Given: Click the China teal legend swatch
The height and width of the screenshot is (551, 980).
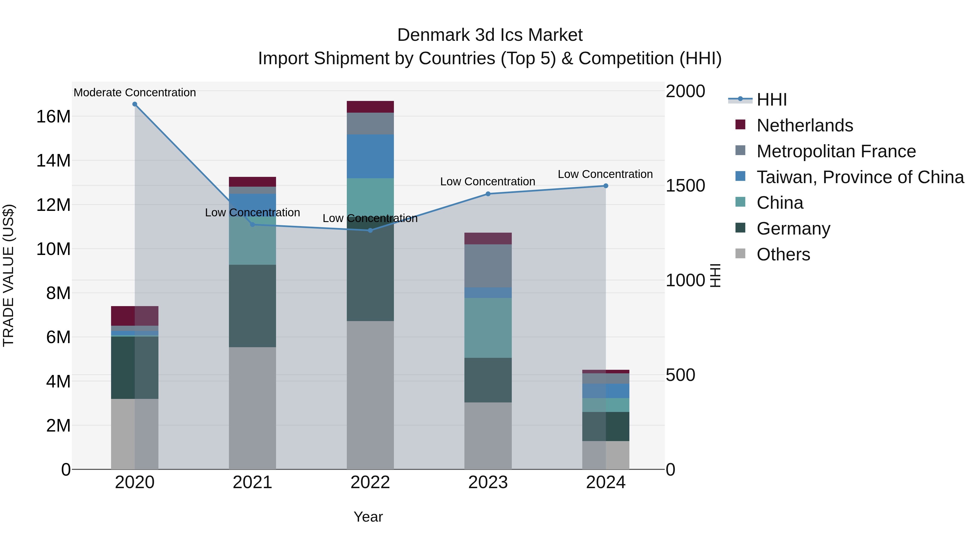Looking at the screenshot, I should point(740,202).
